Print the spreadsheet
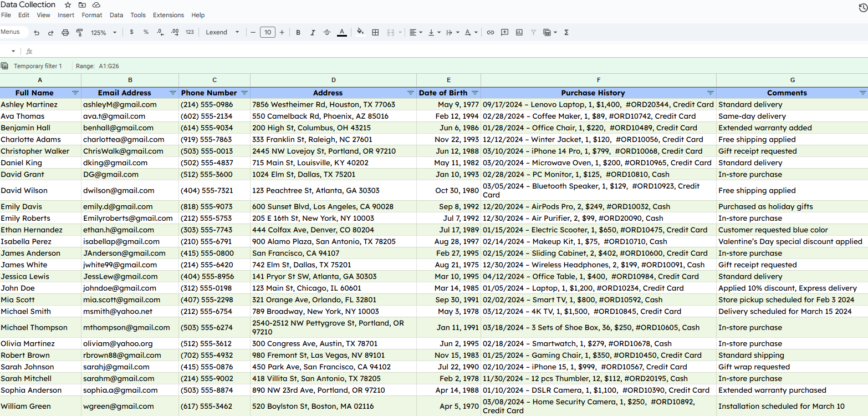Viewport: 868px width, 416px height. [65, 33]
